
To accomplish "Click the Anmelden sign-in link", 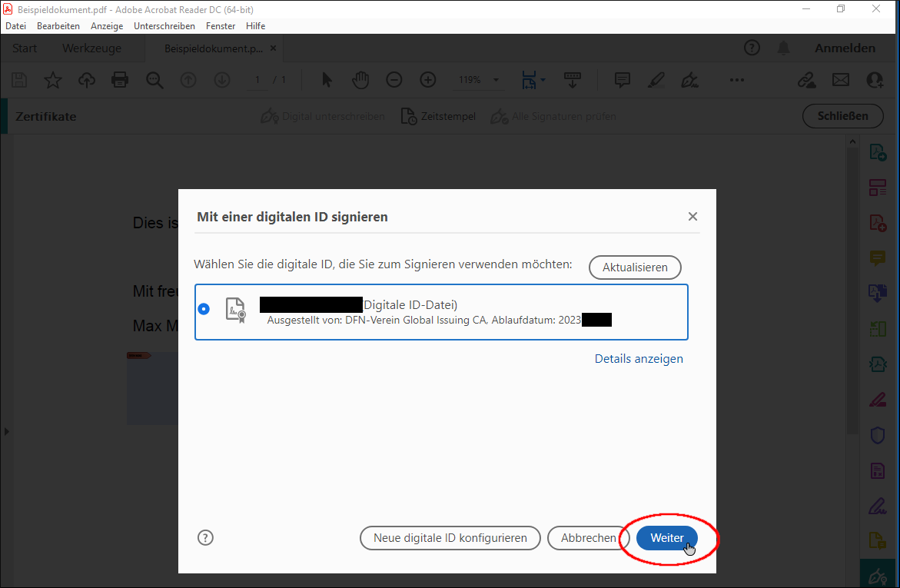I will point(845,48).
